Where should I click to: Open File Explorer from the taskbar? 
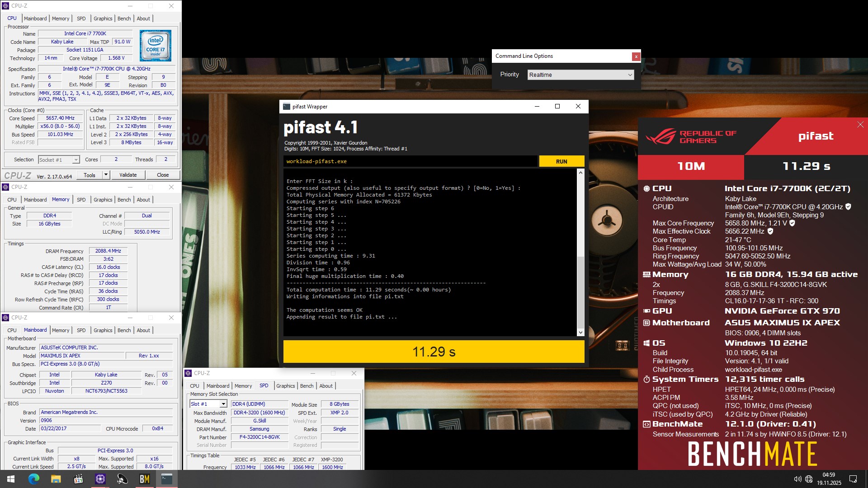(56, 479)
